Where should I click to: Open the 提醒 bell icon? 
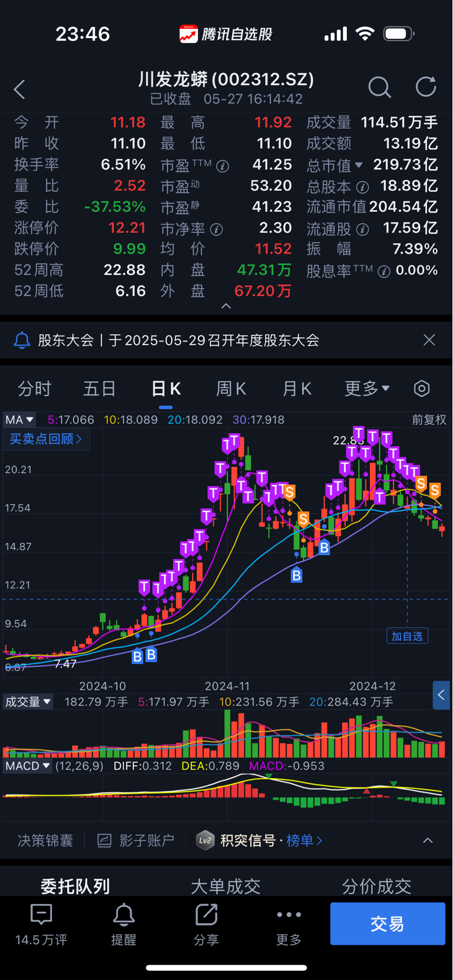[x=124, y=915]
